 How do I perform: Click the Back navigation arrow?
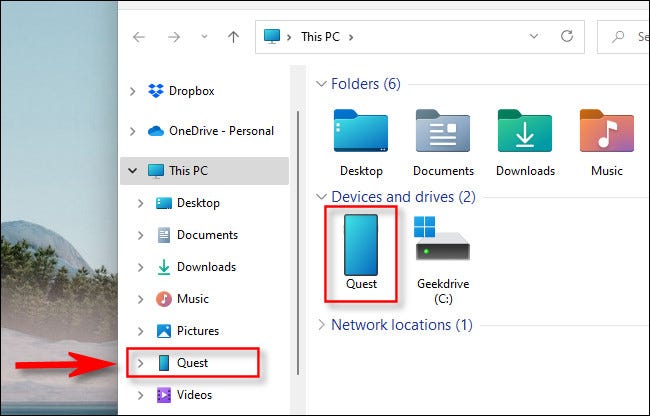click(x=139, y=37)
